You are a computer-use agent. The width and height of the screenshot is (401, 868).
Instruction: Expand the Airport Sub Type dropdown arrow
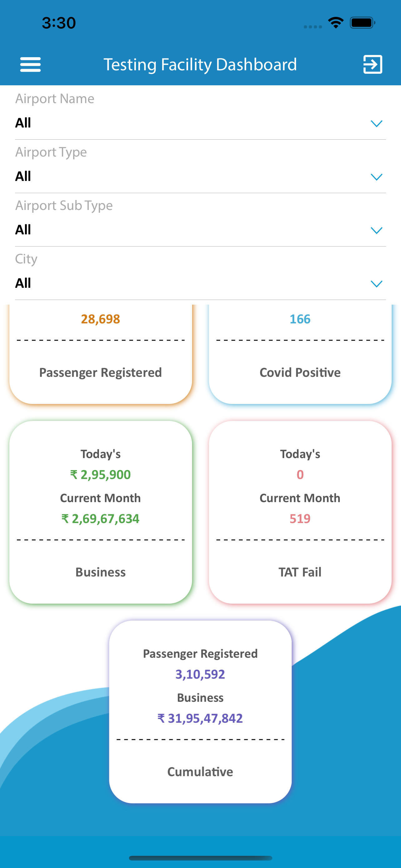376,231
